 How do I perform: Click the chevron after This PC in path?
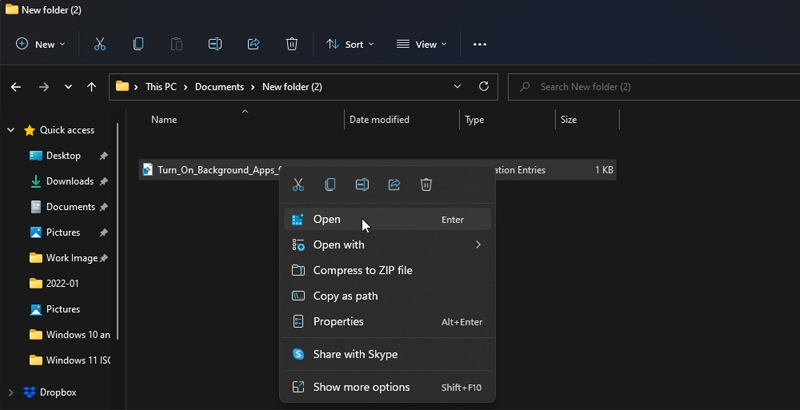[185, 87]
